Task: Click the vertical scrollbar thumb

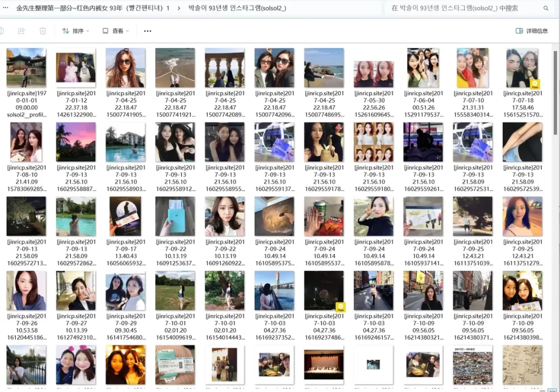Action: 556,93
